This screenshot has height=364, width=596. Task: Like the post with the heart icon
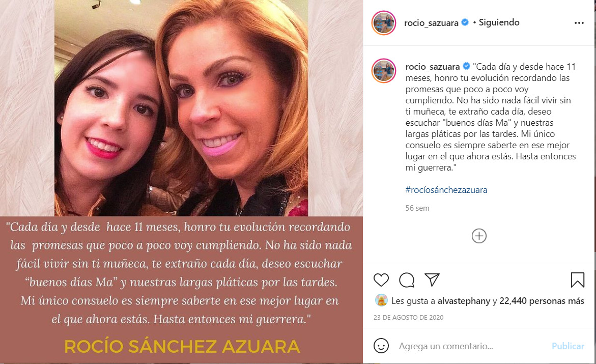pos(381,280)
